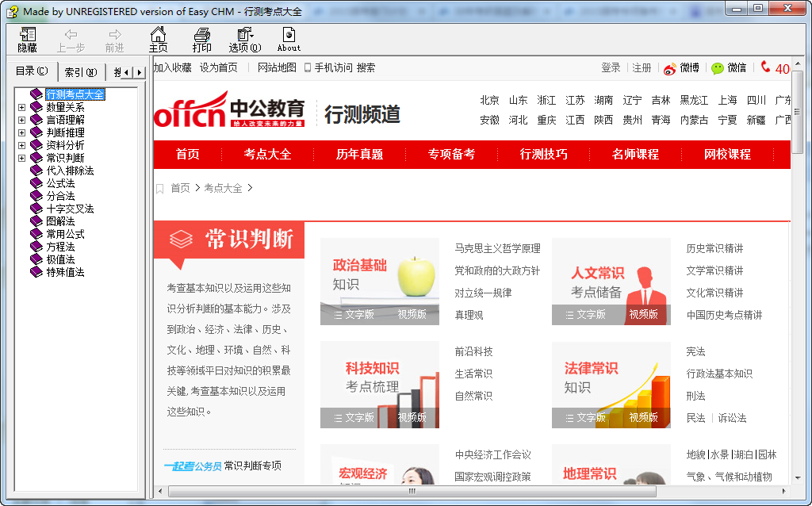The height and width of the screenshot is (506, 812).
Task: Open 文字版 under 法律常识 card
Action: 586,418
